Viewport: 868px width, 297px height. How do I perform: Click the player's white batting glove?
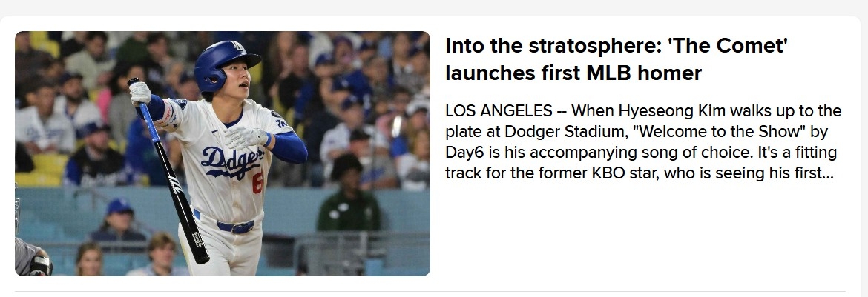coord(139,92)
